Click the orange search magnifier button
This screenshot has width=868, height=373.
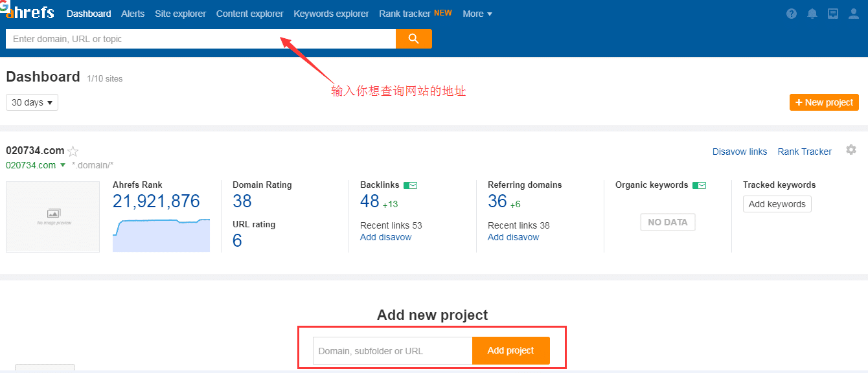click(414, 38)
